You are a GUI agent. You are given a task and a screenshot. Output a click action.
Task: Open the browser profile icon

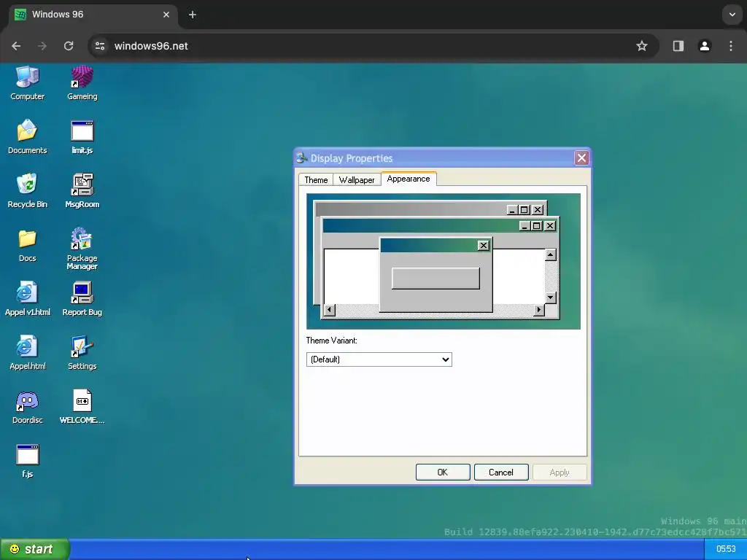tap(704, 46)
